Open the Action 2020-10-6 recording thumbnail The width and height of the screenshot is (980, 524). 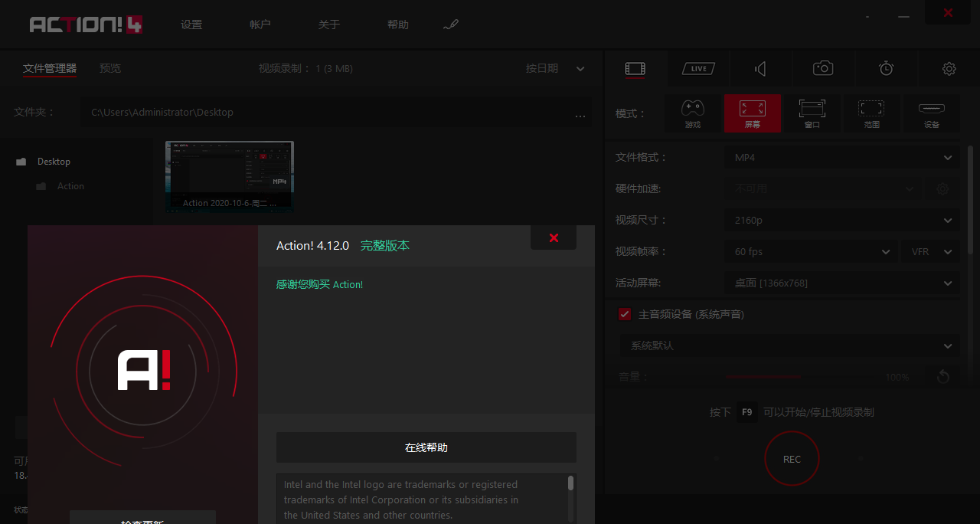tap(229, 175)
